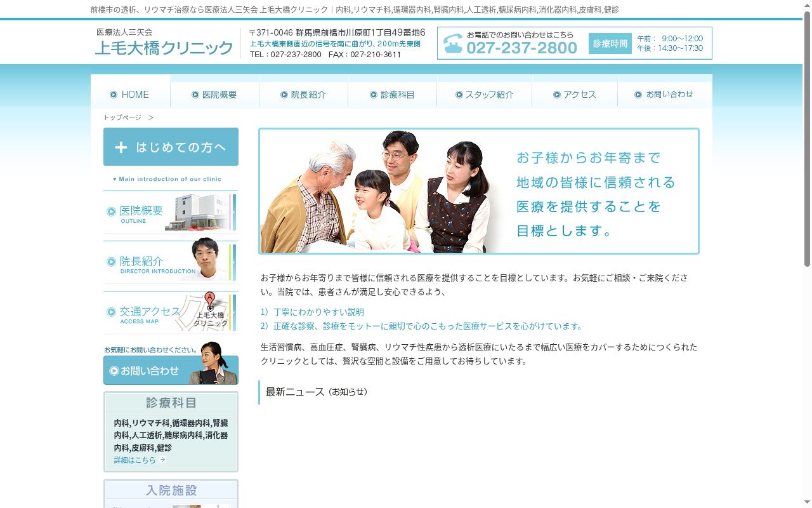Click the Main introduction of our clinic label

click(x=167, y=179)
